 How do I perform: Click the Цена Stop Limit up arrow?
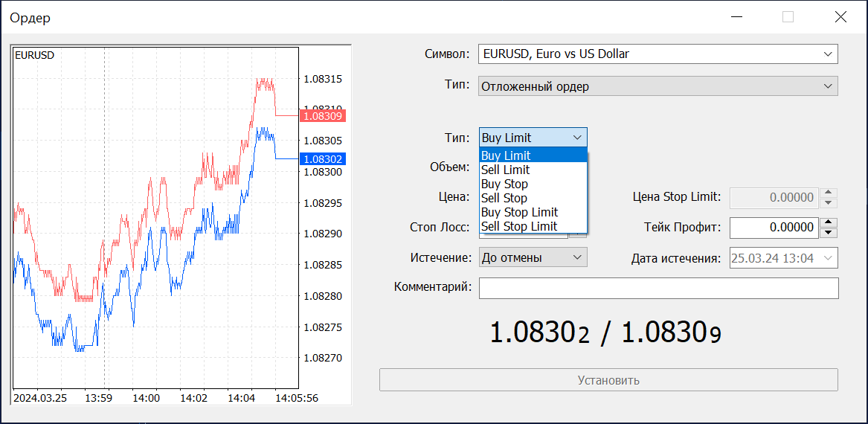(828, 192)
